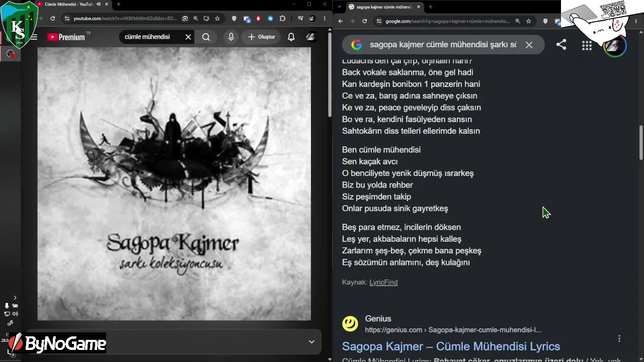This screenshot has width=644, height=362.
Task: Search page with Google Lens in YouTube window
Action: click(185, 19)
